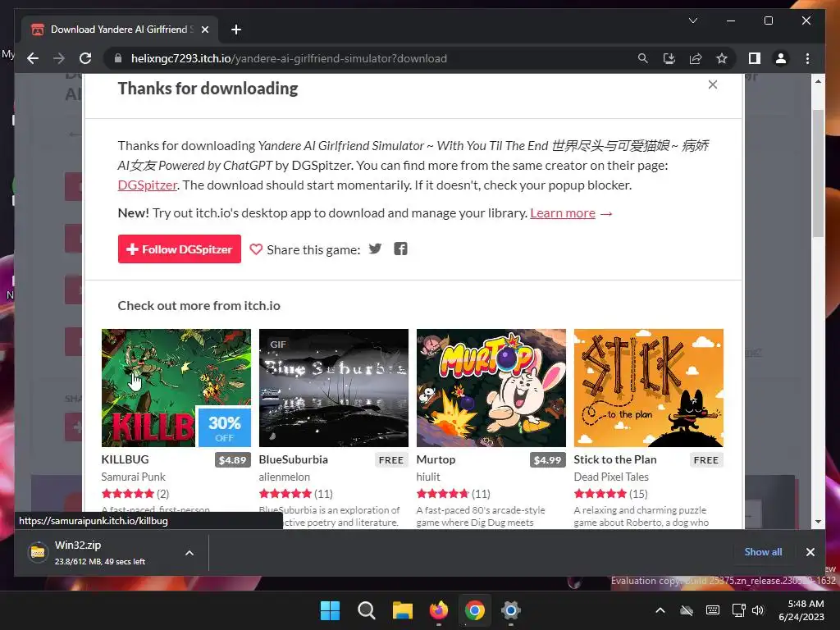The width and height of the screenshot is (840, 630).
Task: Open the Learn more desktop app link
Action: [563, 213]
